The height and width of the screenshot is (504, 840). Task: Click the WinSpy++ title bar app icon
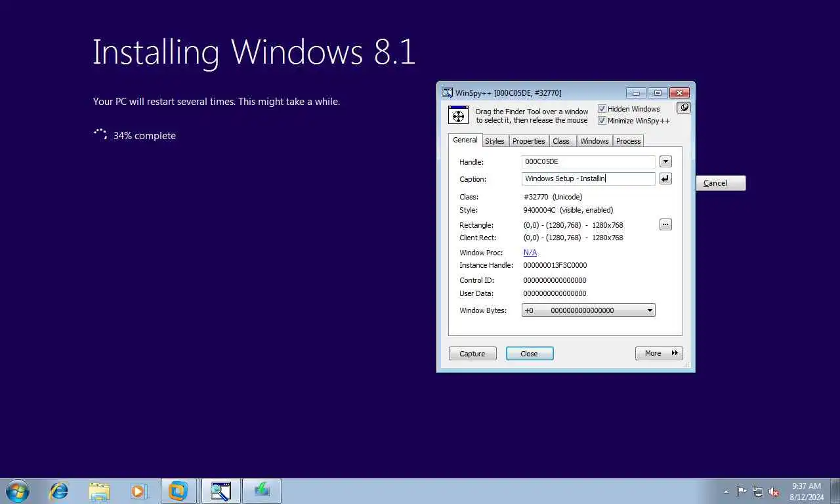click(448, 93)
